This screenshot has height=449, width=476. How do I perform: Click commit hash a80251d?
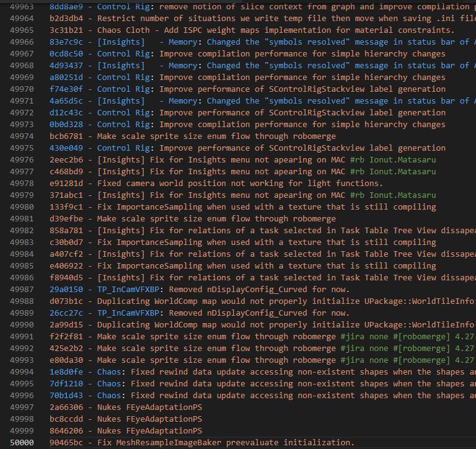coord(66,78)
